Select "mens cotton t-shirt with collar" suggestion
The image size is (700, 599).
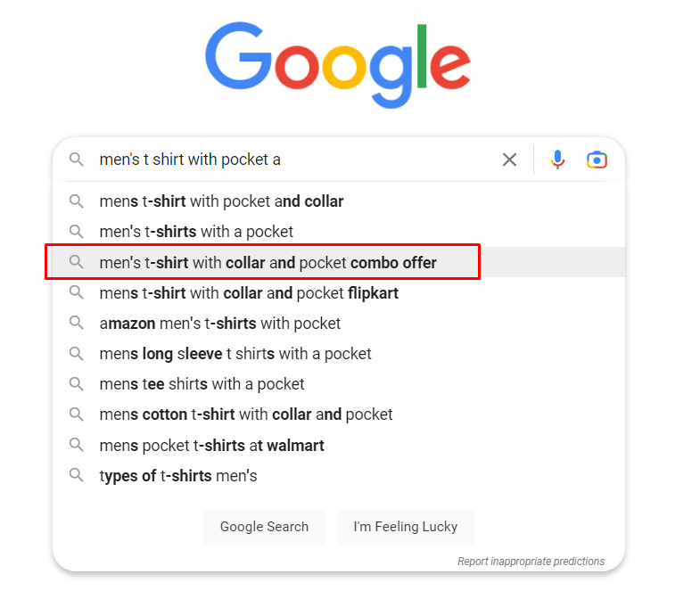(338, 414)
